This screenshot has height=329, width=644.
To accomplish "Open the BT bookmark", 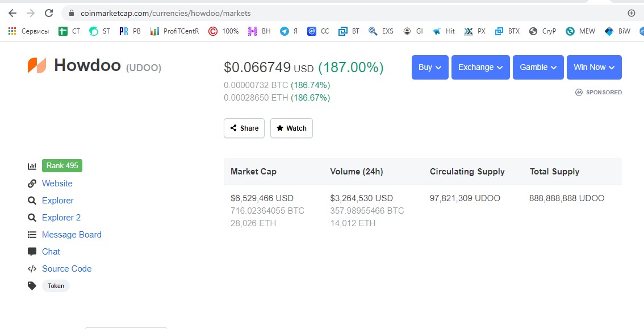I will pyautogui.click(x=349, y=31).
